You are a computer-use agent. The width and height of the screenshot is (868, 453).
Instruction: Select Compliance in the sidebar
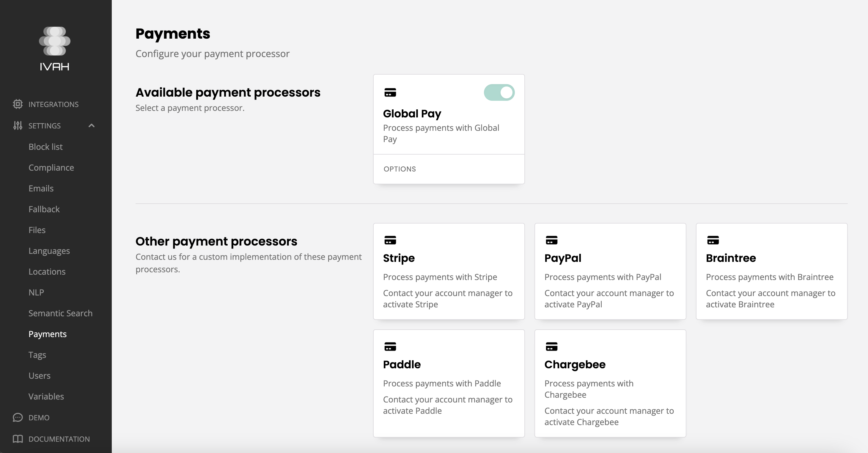(51, 168)
